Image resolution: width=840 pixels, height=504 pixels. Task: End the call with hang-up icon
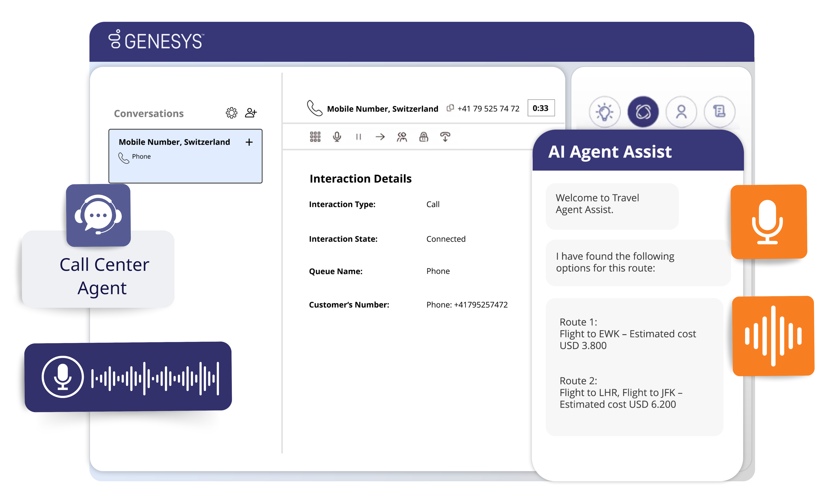click(445, 137)
